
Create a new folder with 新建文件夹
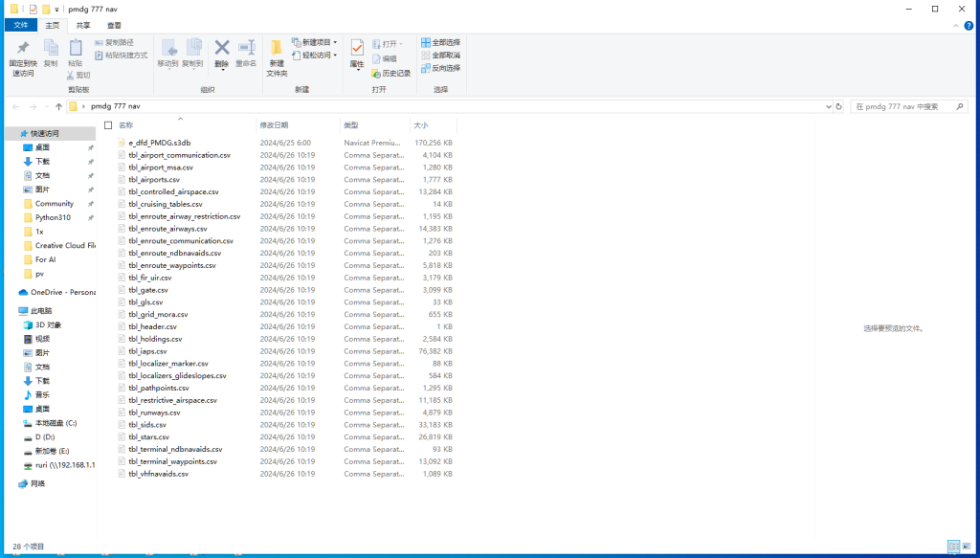tap(277, 57)
